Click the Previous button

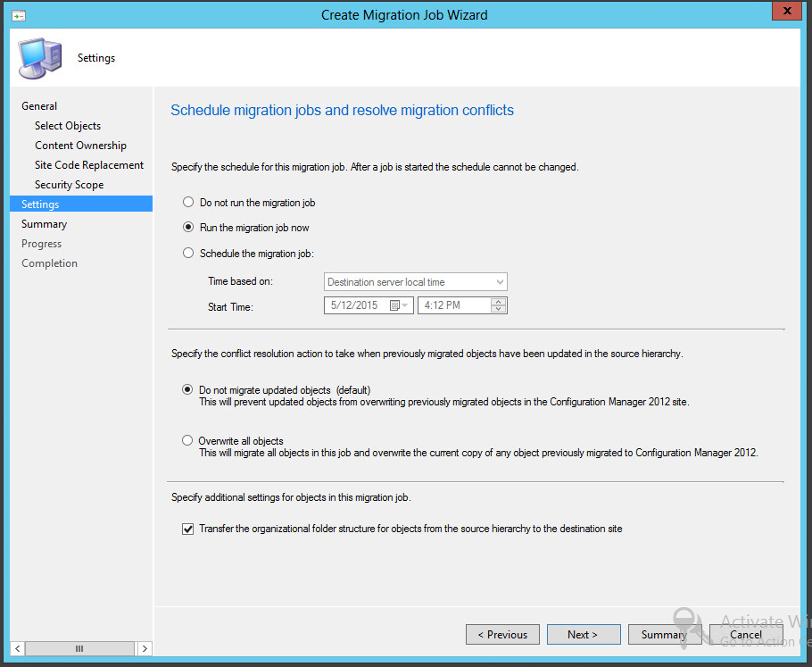click(502, 634)
